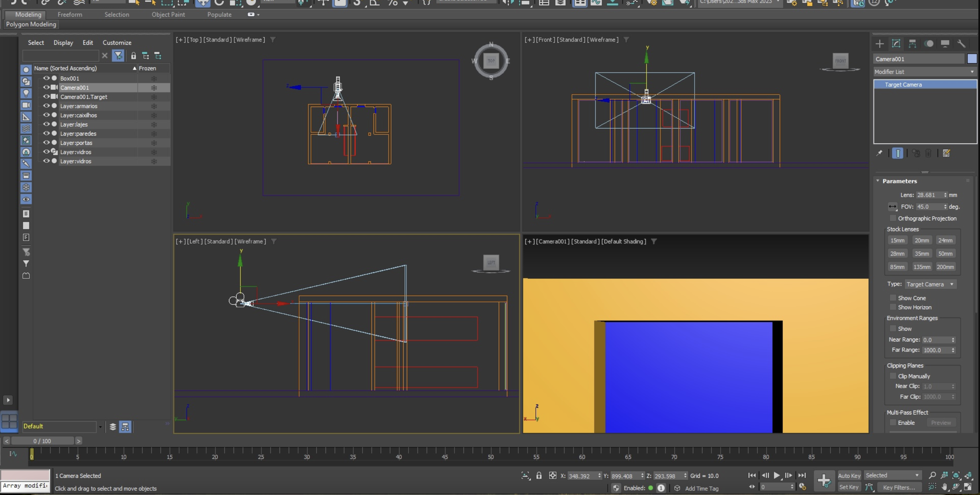Switch to the Freeform ribbon tab

(69, 14)
